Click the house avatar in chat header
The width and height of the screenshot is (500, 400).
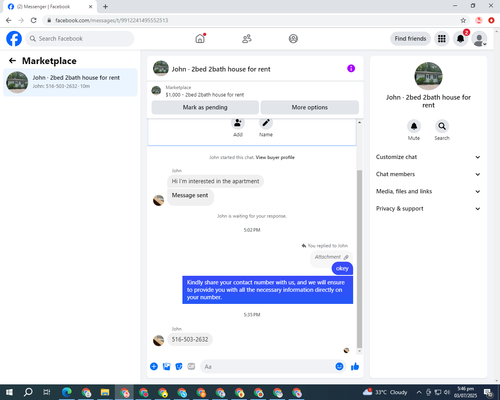(161, 69)
